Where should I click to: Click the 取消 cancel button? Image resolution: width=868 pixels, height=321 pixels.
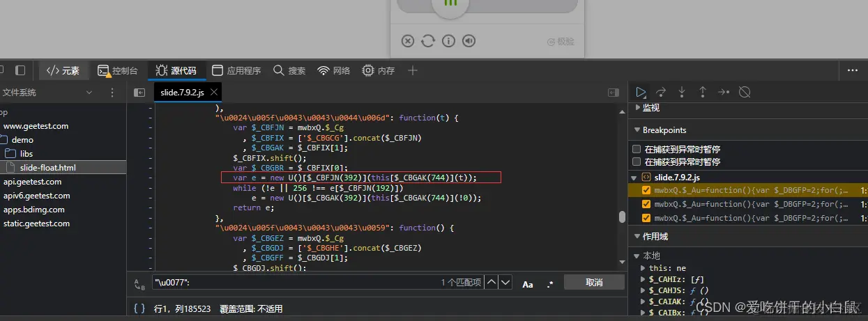(x=594, y=282)
